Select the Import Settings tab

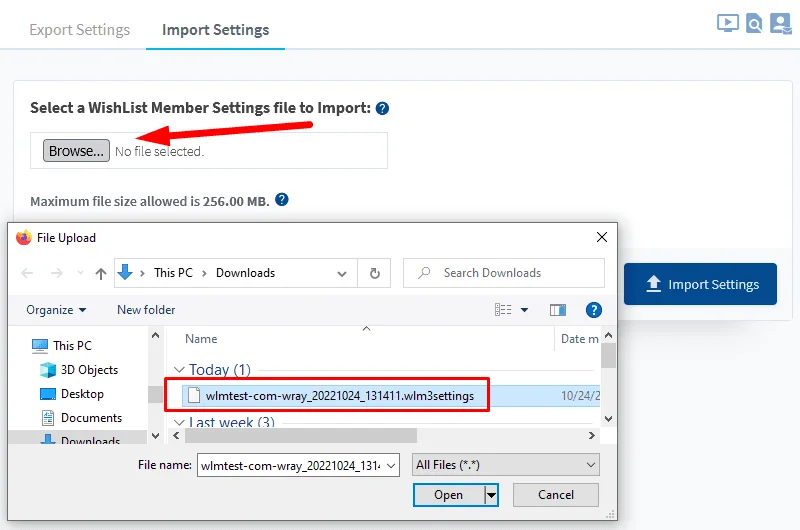point(215,30)
